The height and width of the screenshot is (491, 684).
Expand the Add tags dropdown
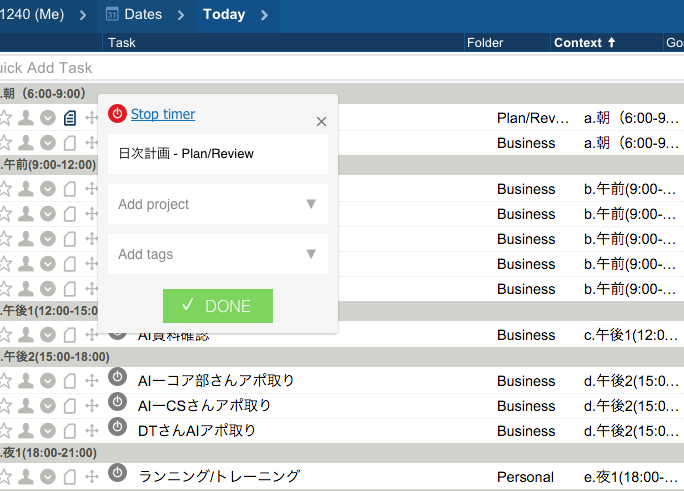(217, 254)
